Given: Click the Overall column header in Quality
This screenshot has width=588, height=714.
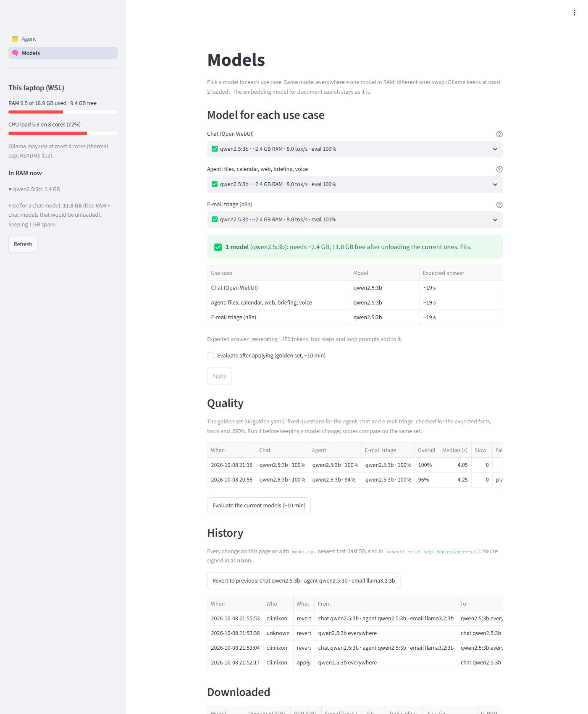Looking at the screenshot, I should pos(426,450).
